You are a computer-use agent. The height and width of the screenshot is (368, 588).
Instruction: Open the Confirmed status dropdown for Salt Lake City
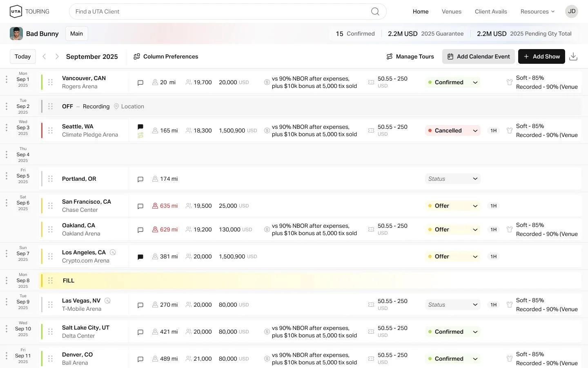(453, 332)
